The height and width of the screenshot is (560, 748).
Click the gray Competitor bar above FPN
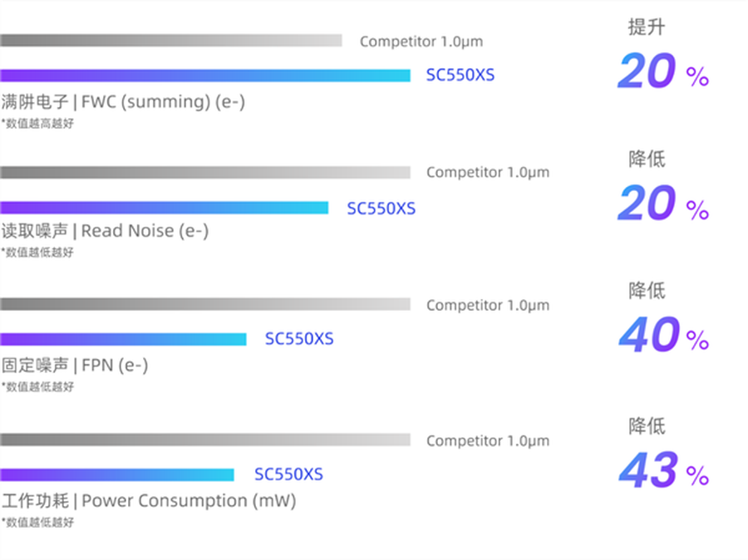(x=204, y=305)
